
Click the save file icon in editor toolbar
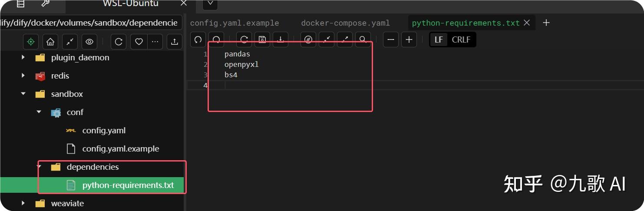pos(262,40)
